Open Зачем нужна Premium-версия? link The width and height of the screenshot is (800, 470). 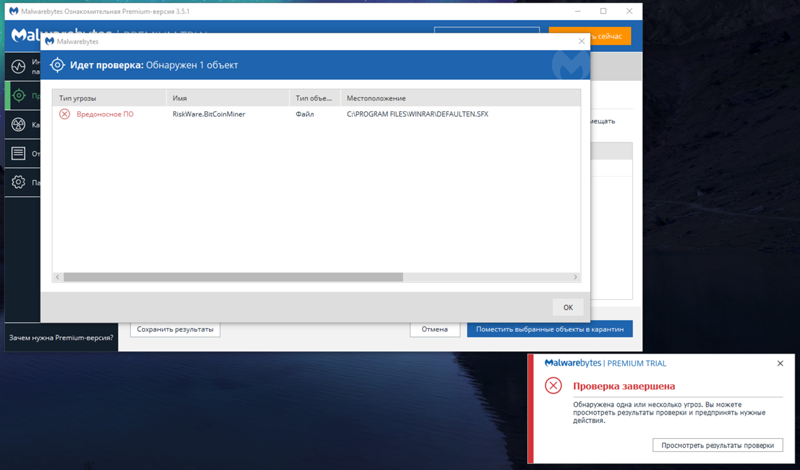click(x=61, y=337)
